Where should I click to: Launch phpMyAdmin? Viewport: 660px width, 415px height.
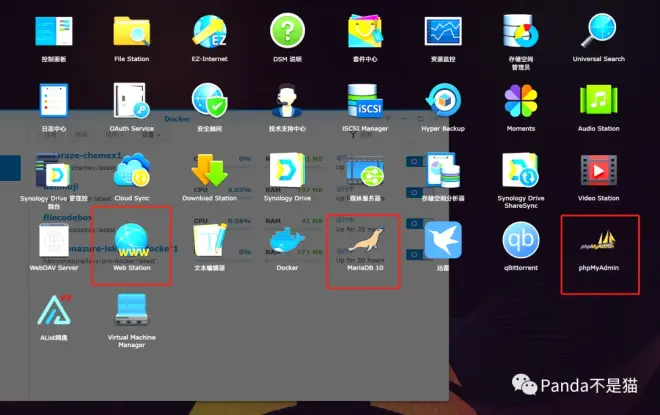(x=599, y=241)
